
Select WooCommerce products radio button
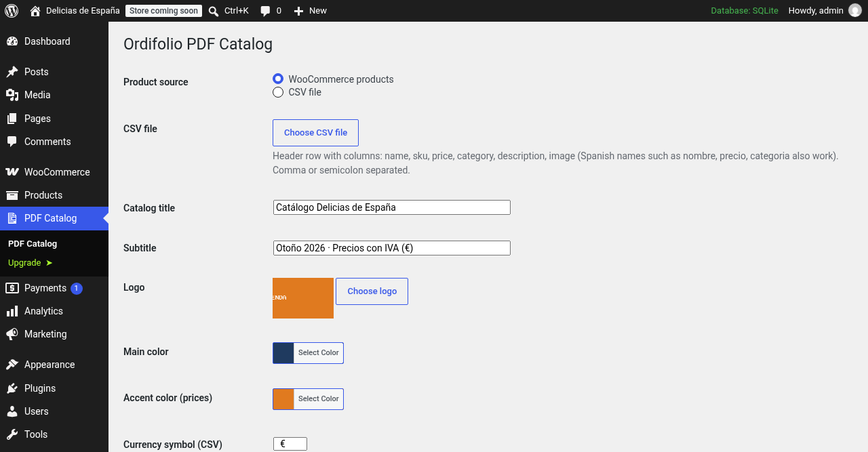click(x=278, y=79)
